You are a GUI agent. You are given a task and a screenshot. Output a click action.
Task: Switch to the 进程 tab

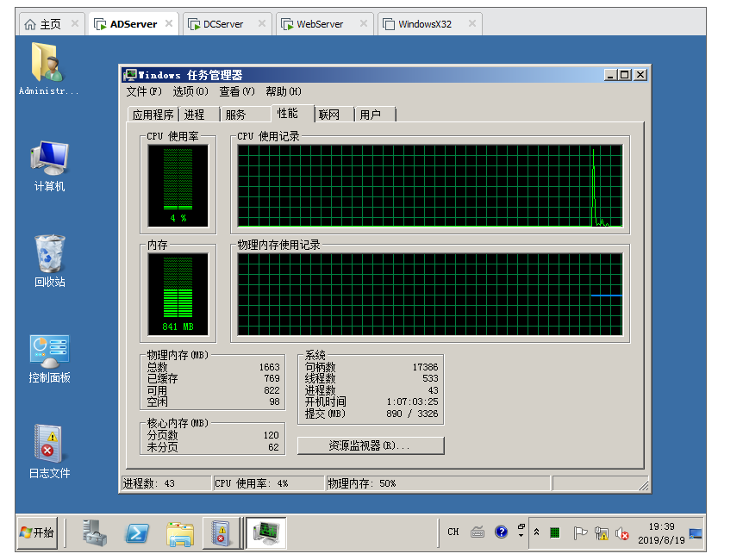pyautogui.click(x=195, y=115)
